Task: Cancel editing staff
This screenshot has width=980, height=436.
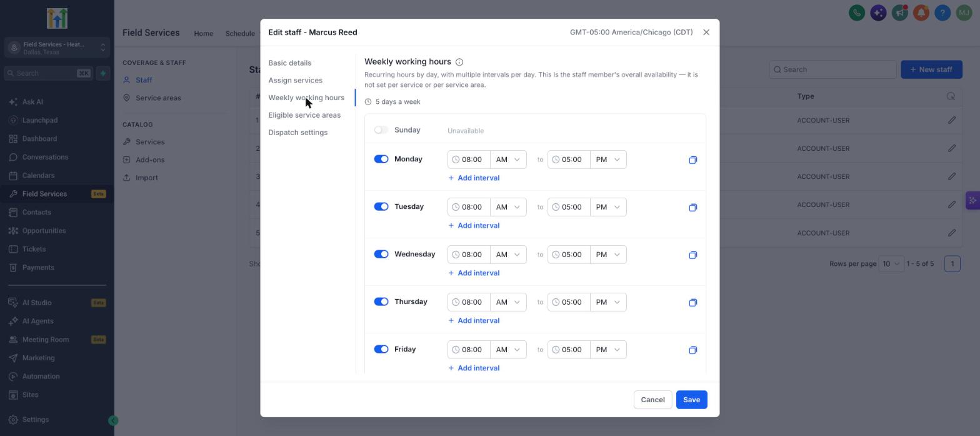Action: click(x=652, y=400)
